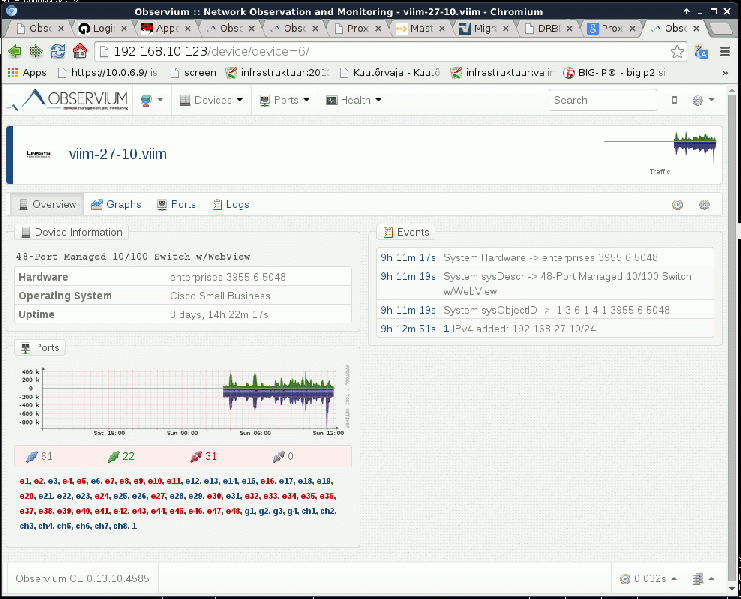This screenshot has height=599, width=741.
Task: Open the settings gear dropdown in navbar
Action: (703, 100)
